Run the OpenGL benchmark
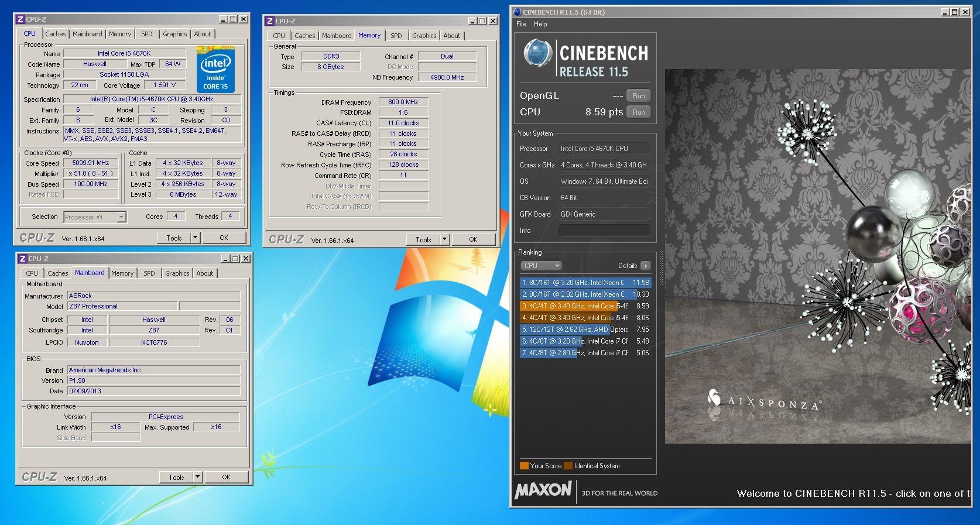980x525 pixels. coord(639,96)
